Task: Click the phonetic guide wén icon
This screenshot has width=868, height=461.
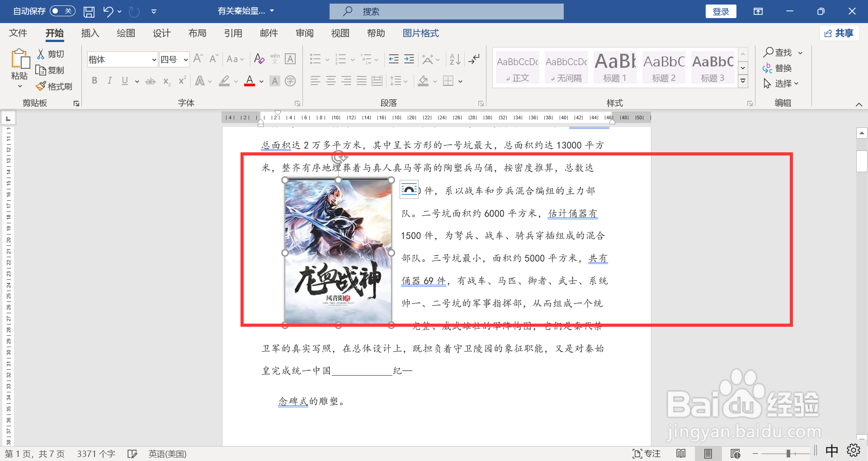Action: click(275, 59)
